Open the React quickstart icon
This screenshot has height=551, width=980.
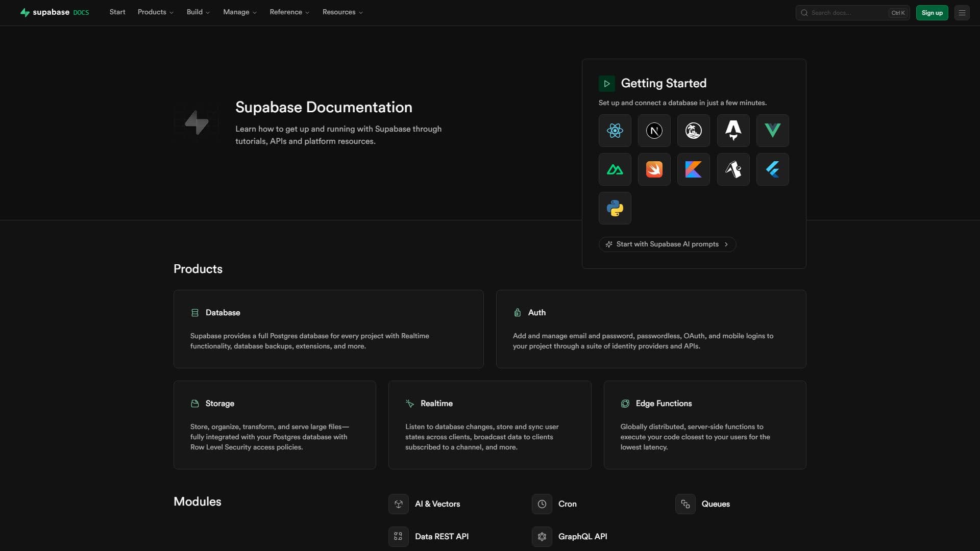(615, 131)
